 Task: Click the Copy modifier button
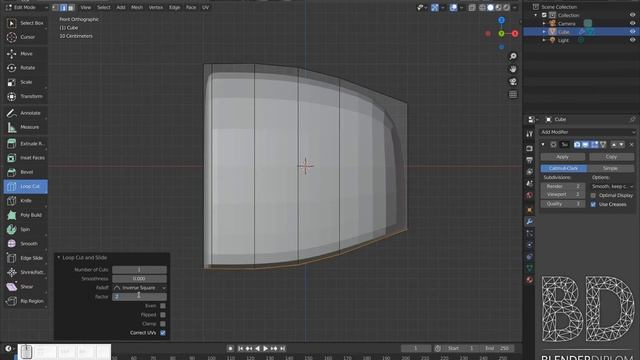(x=611, y=157)
